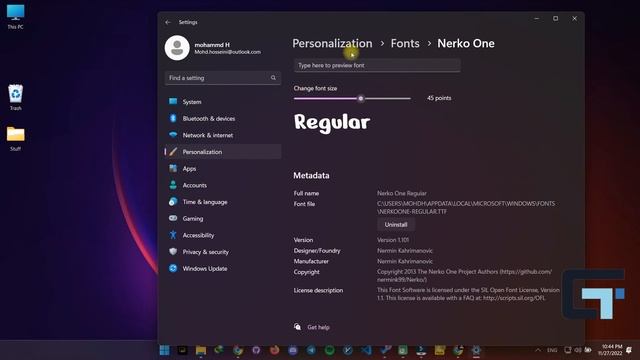Open the GitHub app from the taskbar
The width and height of the screenshot is (640, 360).
(256, 350)
